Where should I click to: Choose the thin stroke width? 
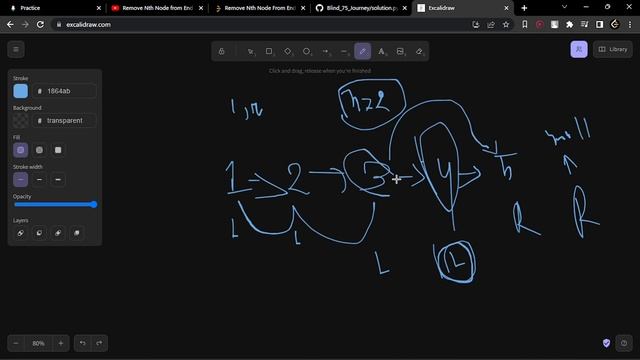[20, 180]
